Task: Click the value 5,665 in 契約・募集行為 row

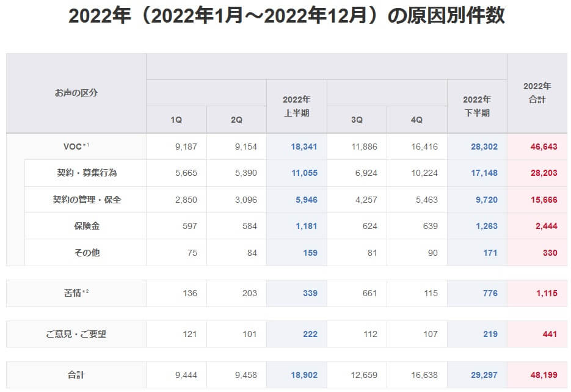Action: click(186, 173)
